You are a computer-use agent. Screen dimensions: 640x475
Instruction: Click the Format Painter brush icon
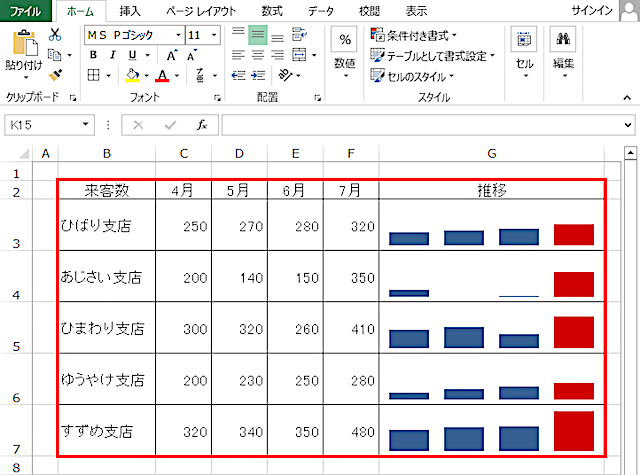click(x=55, y=74)
